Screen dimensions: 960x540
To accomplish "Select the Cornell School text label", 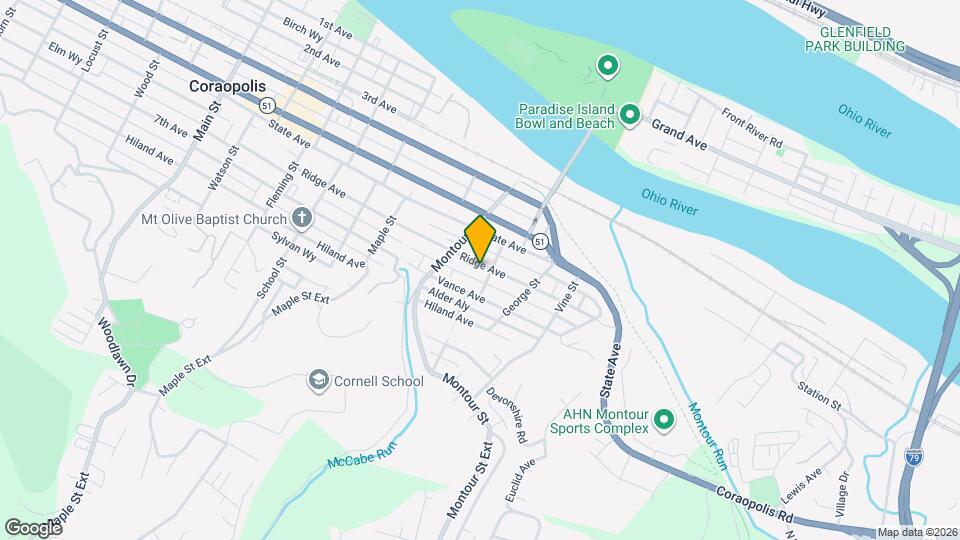I will click(378, 381).
